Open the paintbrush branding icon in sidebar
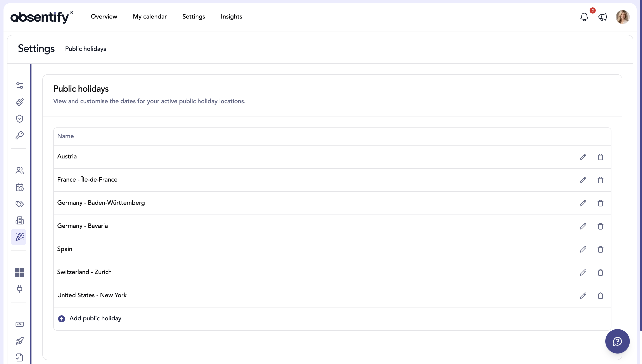 coord(19,102)
